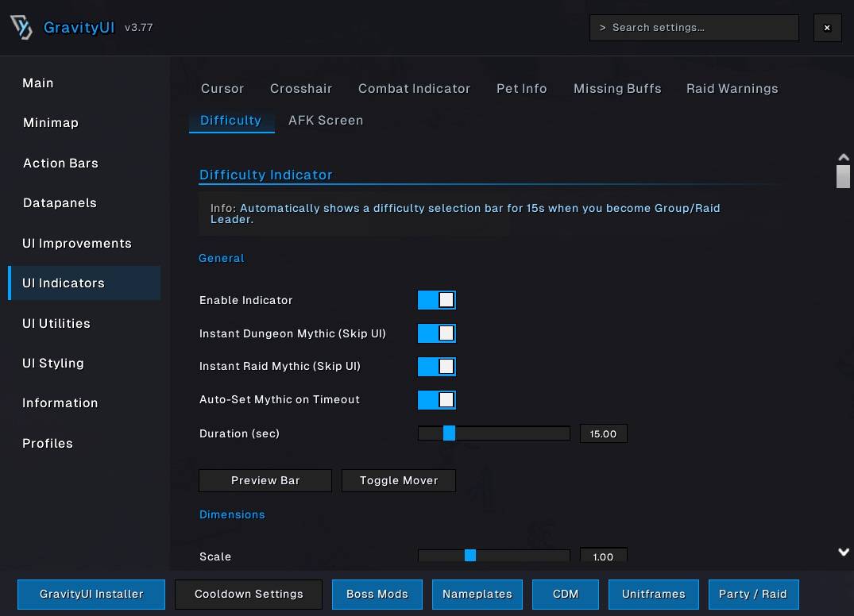The image size is (854, 616).
Task: Click the Duration (sec) slider handle
Action: point(449,433)
